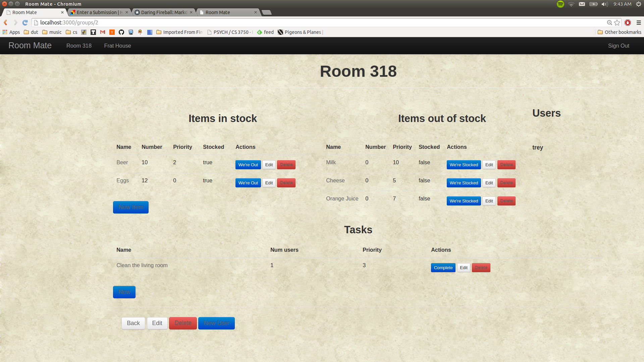This screenshot has width=644, height=362.
Task: Open Frat House nav link
Action: click(x=117, y=46)
